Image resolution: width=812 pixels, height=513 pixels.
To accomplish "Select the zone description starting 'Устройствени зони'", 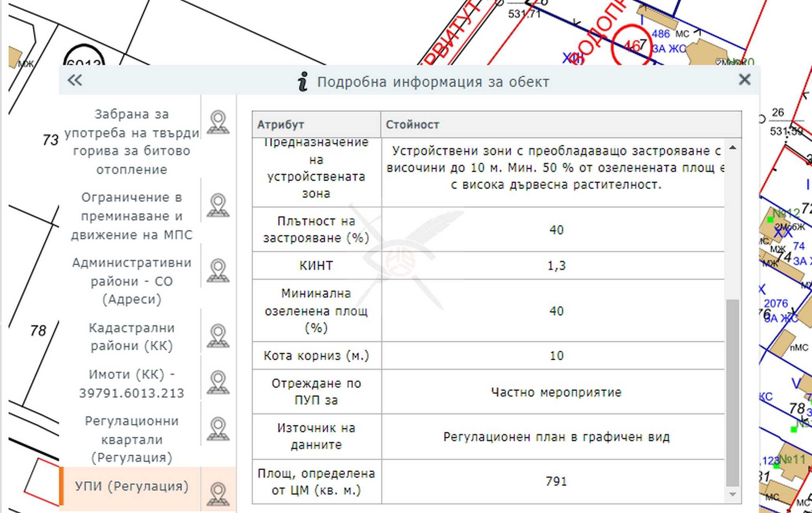I will [x=556, y=168].
